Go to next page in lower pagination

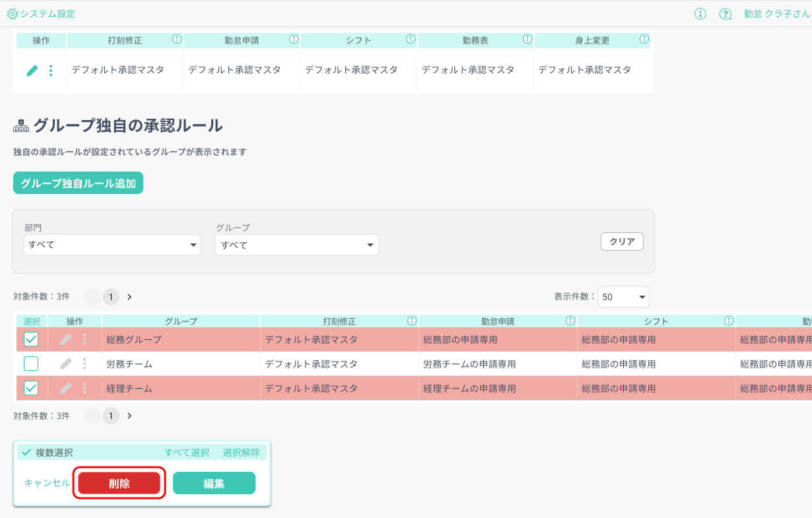pos(129,416)
